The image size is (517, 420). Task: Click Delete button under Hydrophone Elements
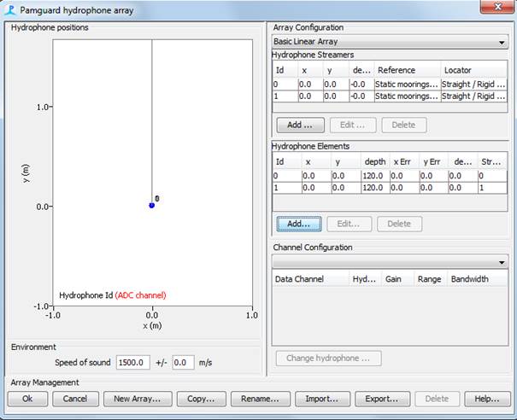click(x=399, y=224)
